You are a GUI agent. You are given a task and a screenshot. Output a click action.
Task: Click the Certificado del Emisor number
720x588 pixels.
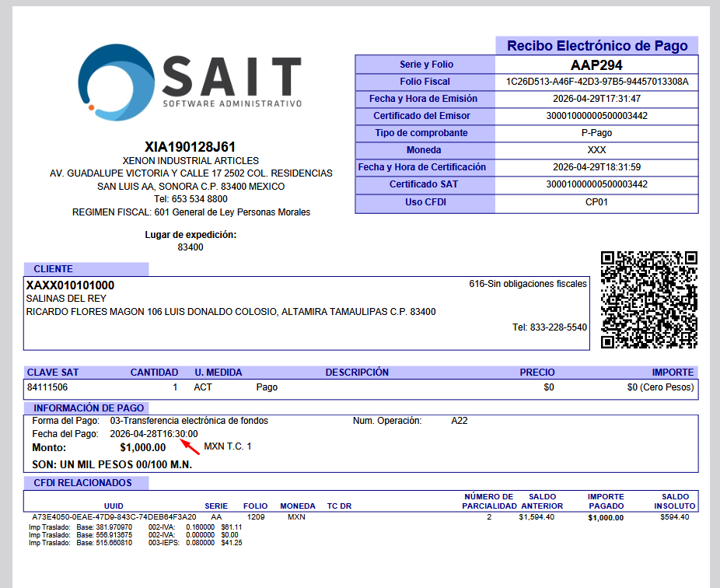coord(596,116)
